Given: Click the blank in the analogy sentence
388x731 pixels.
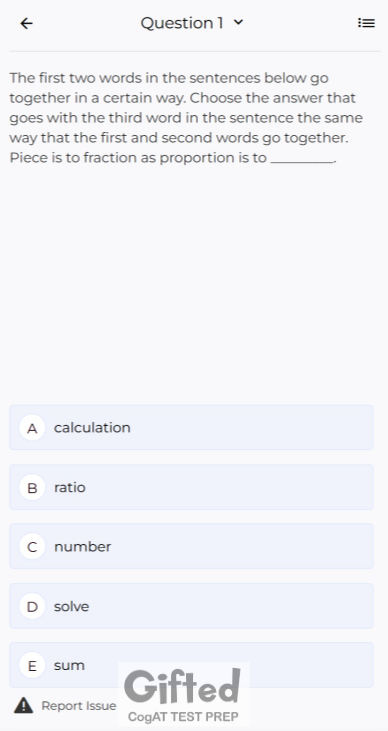Looking at the screenshot, I should tap(302, 159).
